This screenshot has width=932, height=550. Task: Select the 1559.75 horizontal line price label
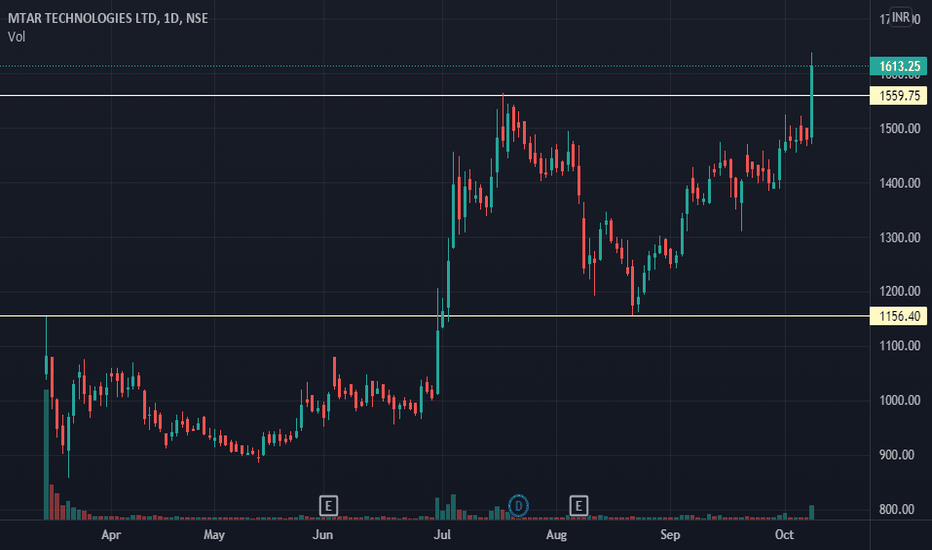coord(899,96)
